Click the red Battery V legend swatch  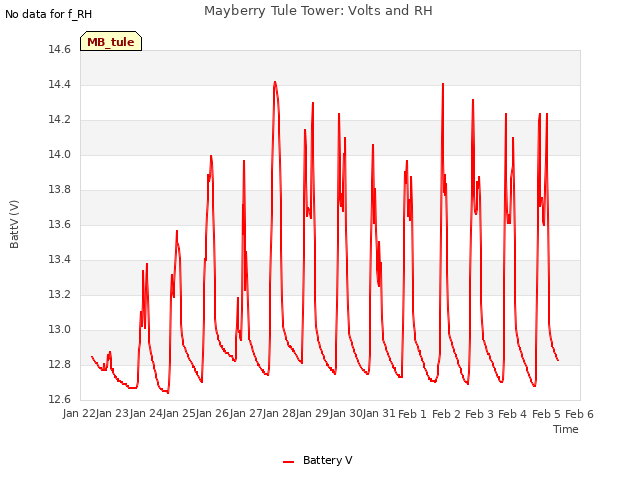coord(289,462)
